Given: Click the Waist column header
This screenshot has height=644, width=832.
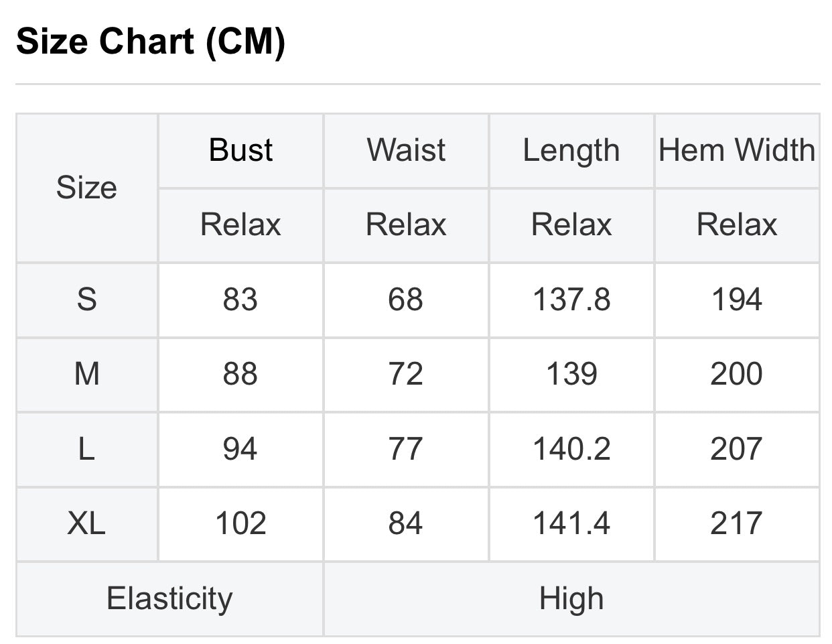Looking at the screenshot, I should tap(406, 150).
